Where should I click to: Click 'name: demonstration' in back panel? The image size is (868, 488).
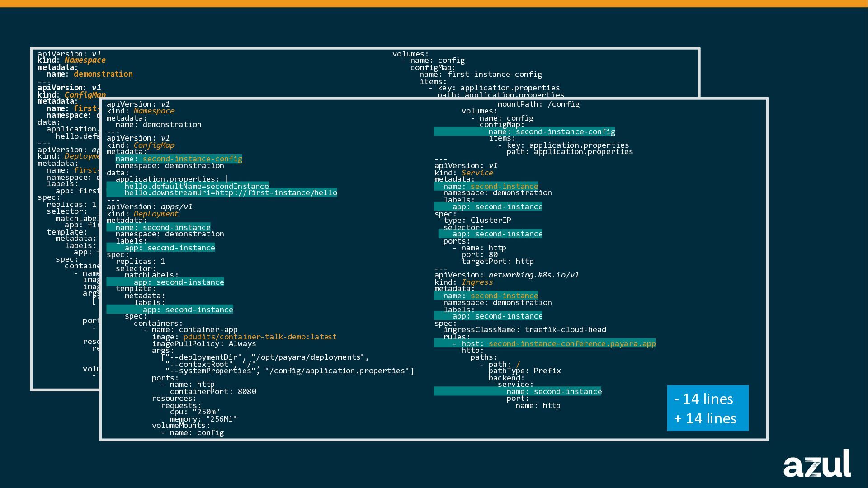point(90,74)
